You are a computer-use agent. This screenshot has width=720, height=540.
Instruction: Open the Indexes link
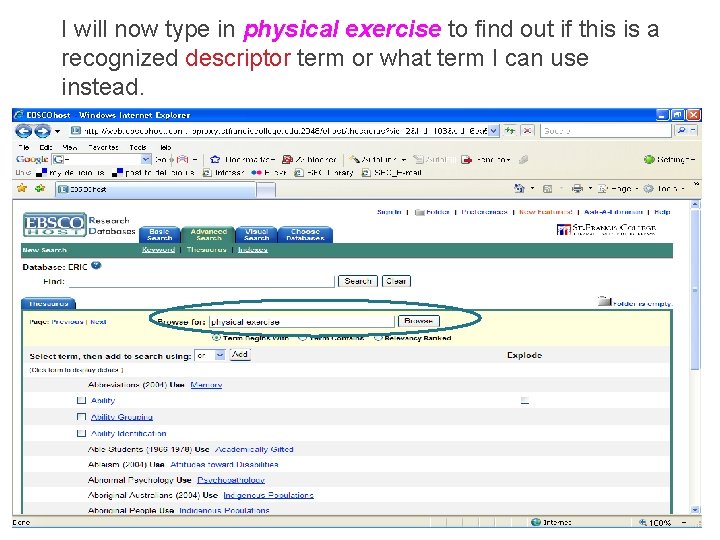(x=253, y=250)
